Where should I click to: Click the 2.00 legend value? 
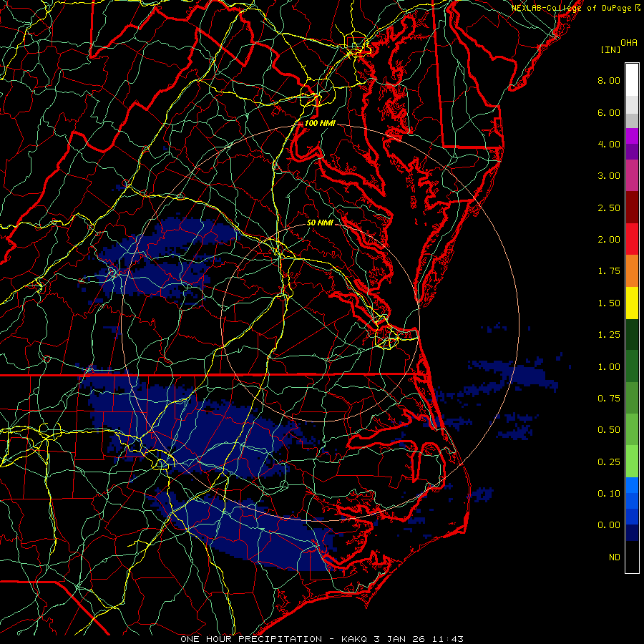(x=609, y=240)
